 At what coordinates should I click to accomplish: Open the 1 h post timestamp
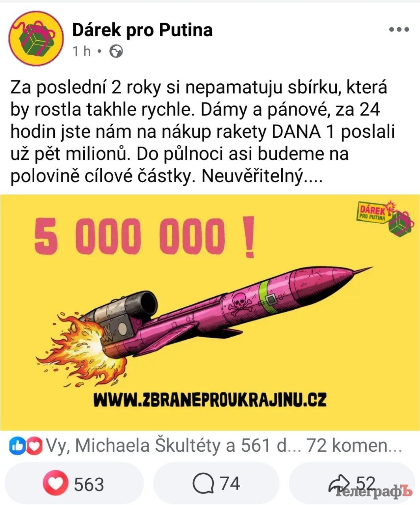click(82, 51)
